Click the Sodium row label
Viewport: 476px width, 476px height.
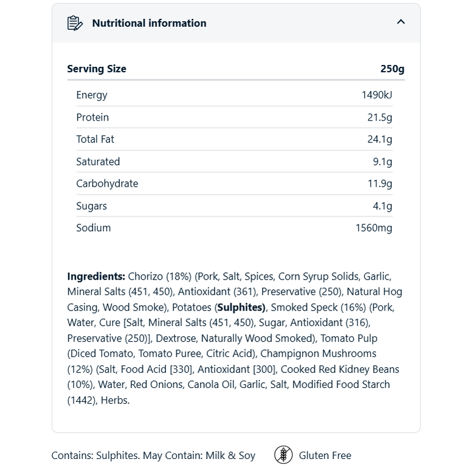94,228
